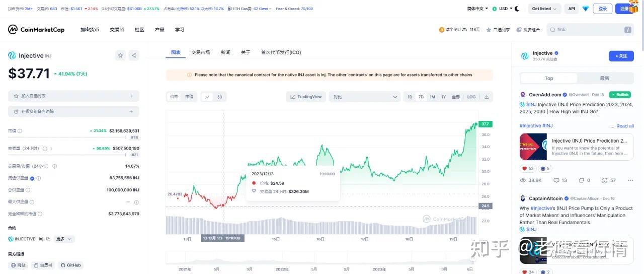Toggle dark mode moon icon
The width and height of the screenshot is (644, 274).
click(x=517, y=9)
